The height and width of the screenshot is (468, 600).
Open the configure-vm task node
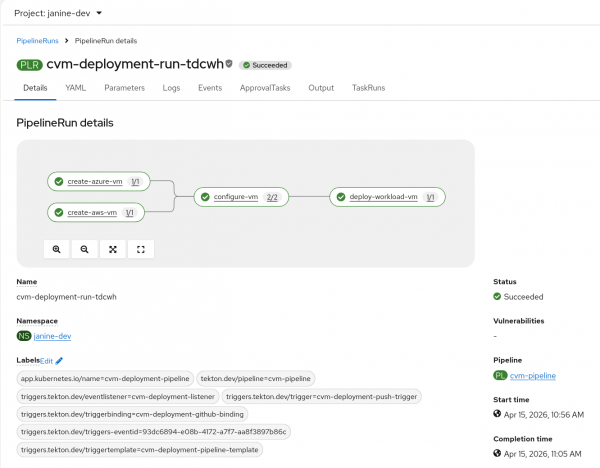click(241, 197)
